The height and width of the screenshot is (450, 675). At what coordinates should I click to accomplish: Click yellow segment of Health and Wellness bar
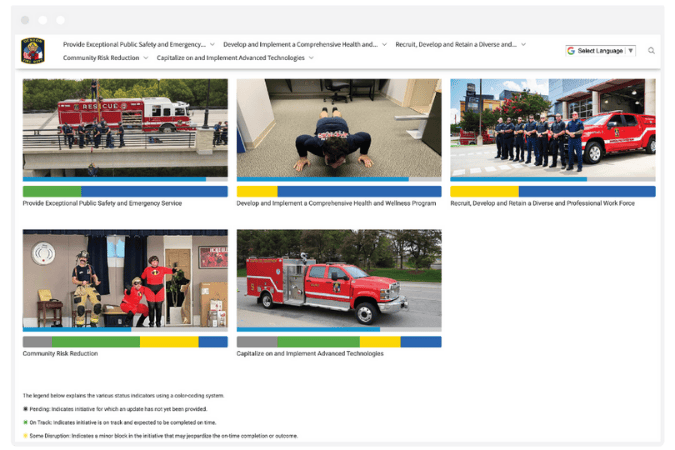pos(257,192)
